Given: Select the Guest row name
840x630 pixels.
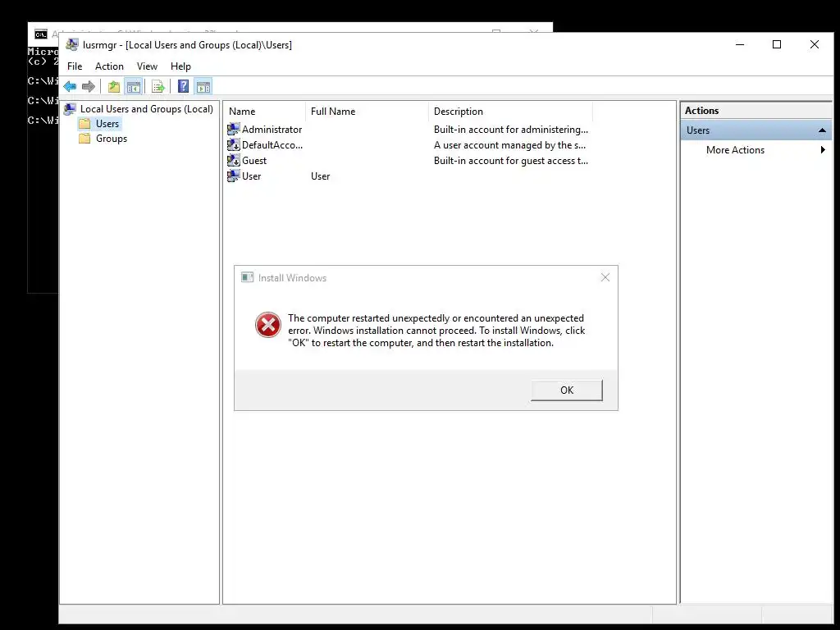Looking at the screenshot, I should point(254,160).
